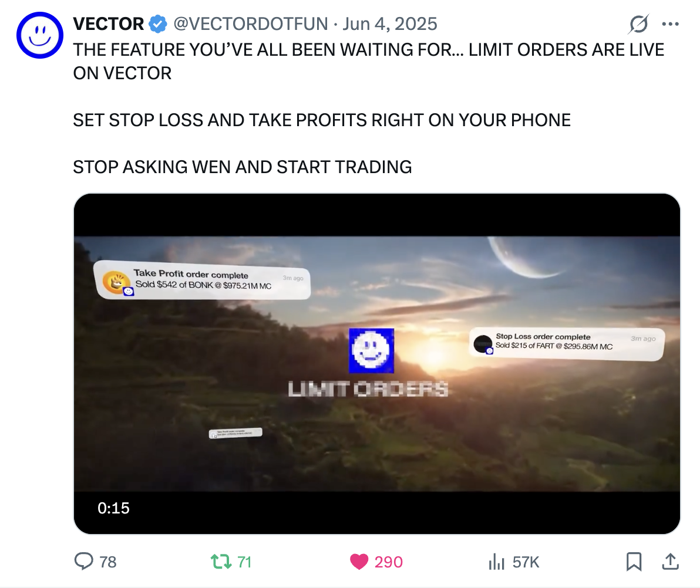Unlike the post via pink heart
The height and width of the screenshot is (588, 700).
click(359, 562)
